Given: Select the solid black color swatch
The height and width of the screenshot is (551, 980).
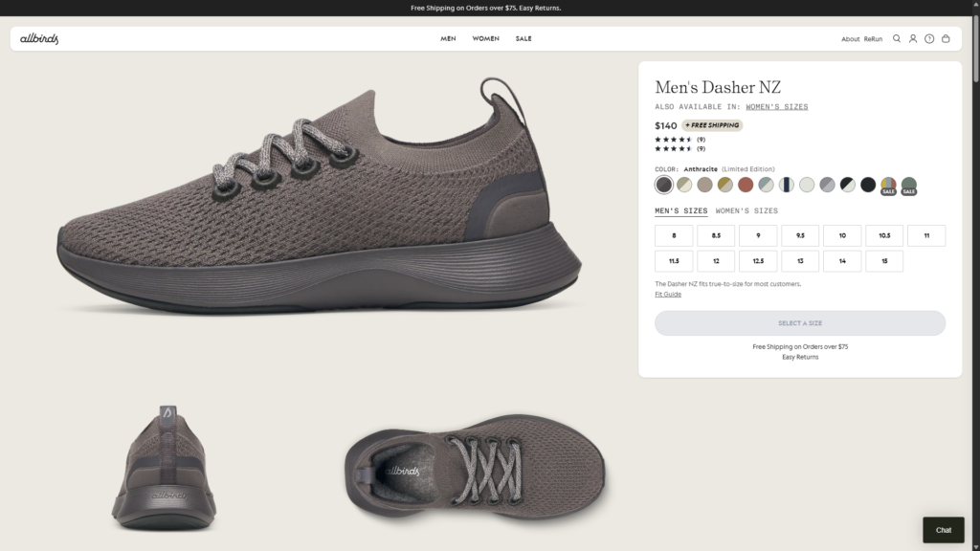Looking at the screenshot, I should [868, 185].
